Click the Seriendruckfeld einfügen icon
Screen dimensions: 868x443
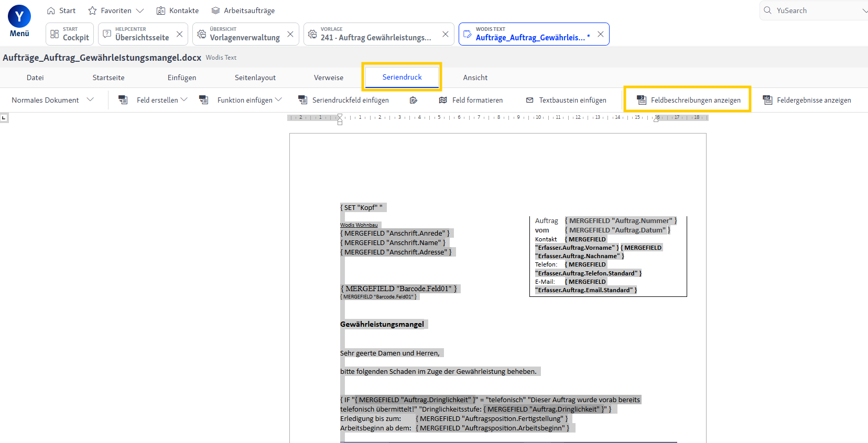pos(302,99)
